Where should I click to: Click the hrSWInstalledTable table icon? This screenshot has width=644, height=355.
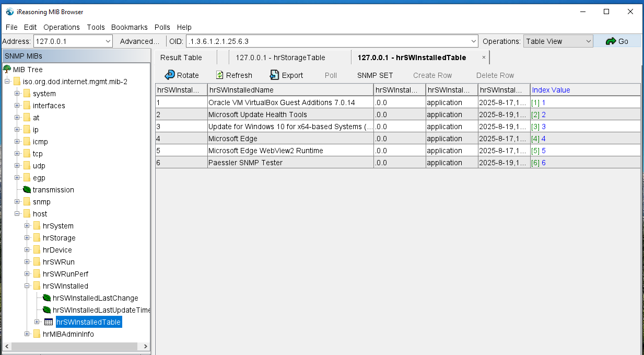coord(49,322)
